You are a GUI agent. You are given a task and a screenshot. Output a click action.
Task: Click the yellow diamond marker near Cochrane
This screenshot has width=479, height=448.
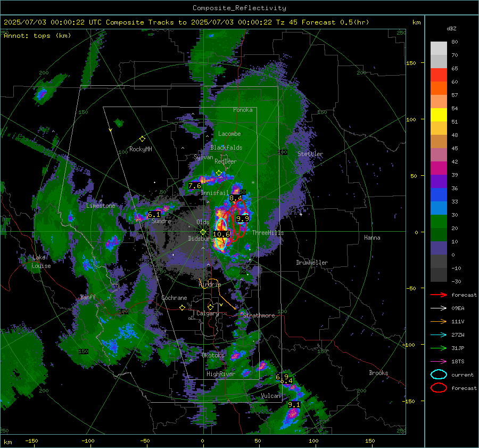click(x=183, y=307)
